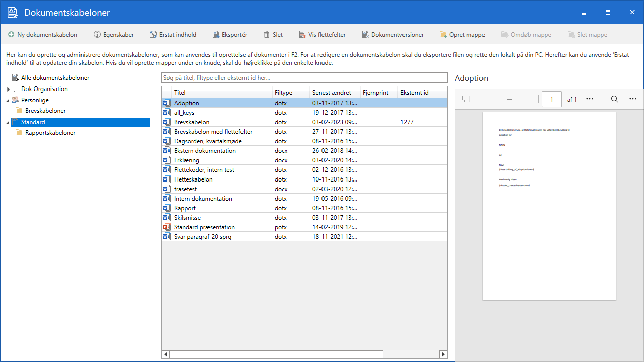
Task: Click the Erstat indhold icon
Action: (x=153, y=35)
